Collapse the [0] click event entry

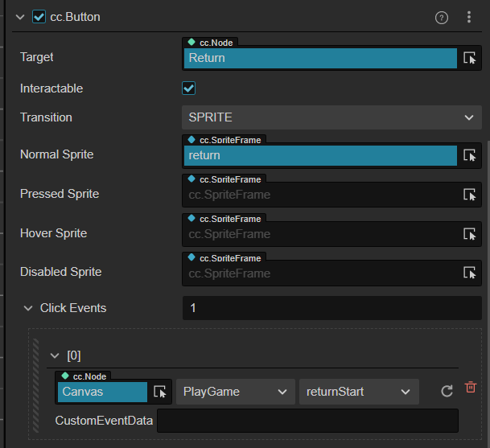tap(55, 356)
